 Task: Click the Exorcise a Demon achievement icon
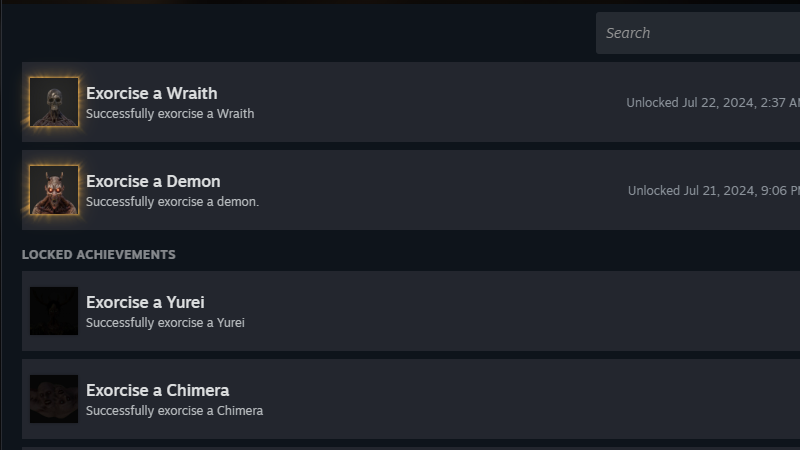point(54,190)
